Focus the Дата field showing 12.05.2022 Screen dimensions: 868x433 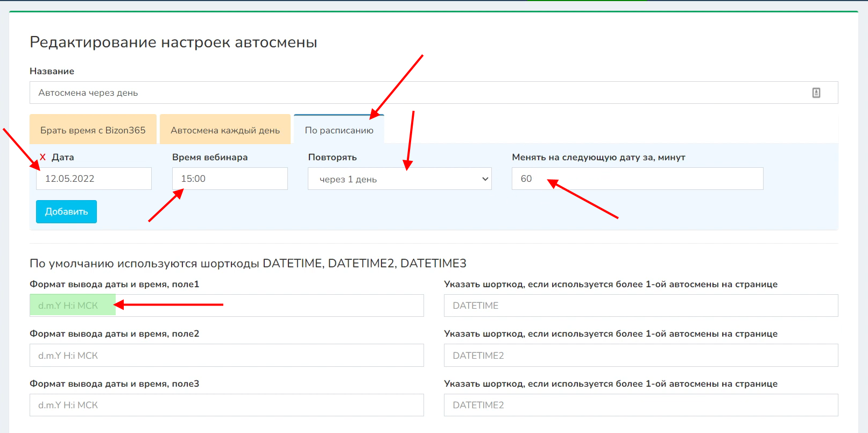pyautogui.click(x=94, y=179)
